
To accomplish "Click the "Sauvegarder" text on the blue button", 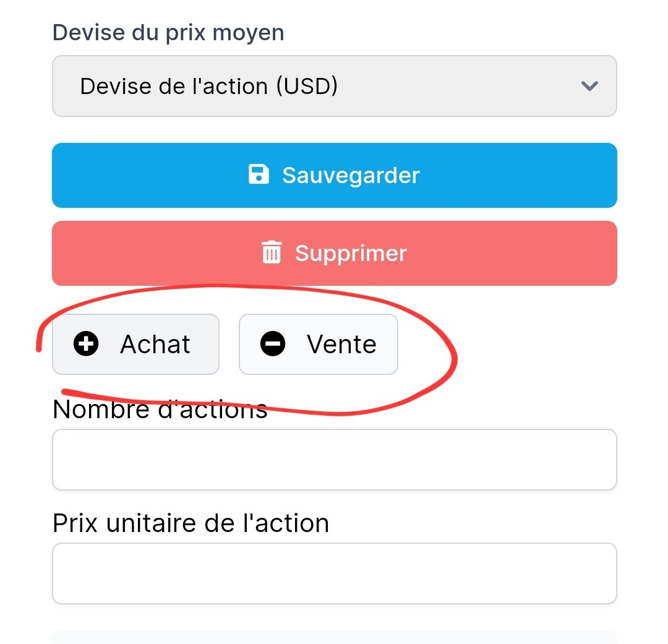I will [351, 175].
